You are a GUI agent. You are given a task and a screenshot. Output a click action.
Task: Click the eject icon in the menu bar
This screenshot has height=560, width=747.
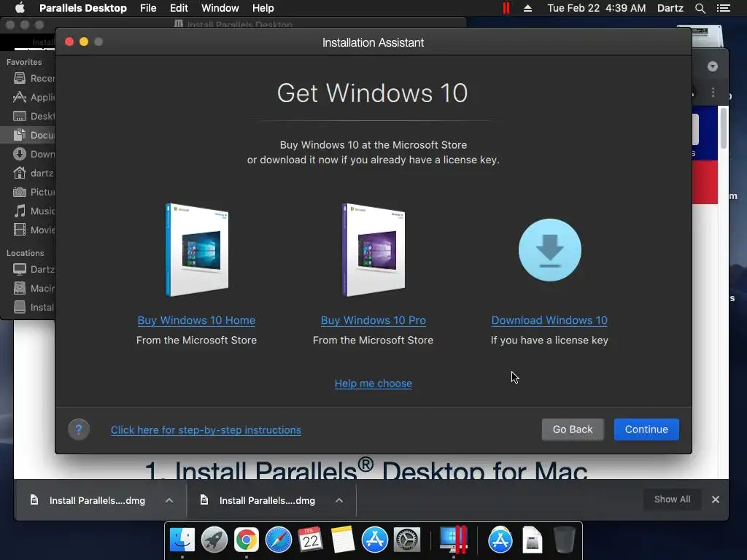point(527,8)
